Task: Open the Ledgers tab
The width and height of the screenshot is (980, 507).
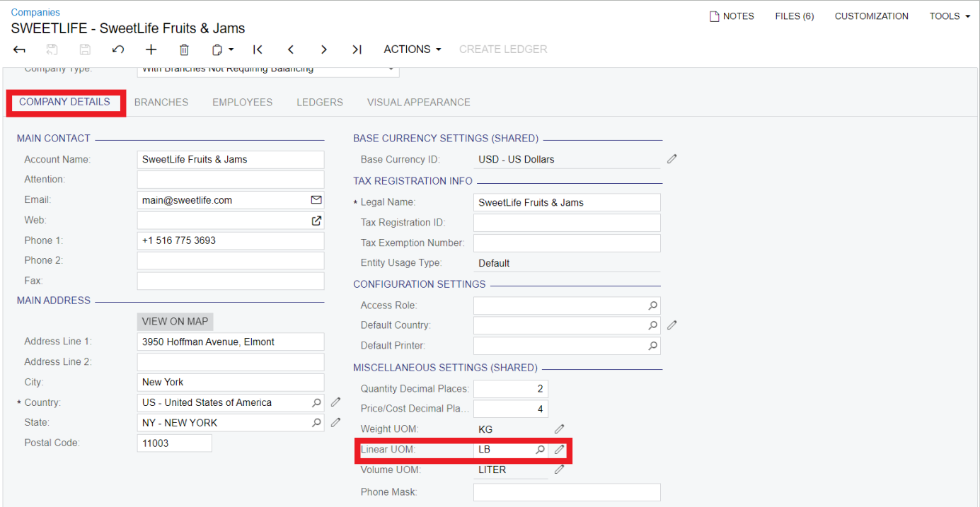Action: click(320, 103)
